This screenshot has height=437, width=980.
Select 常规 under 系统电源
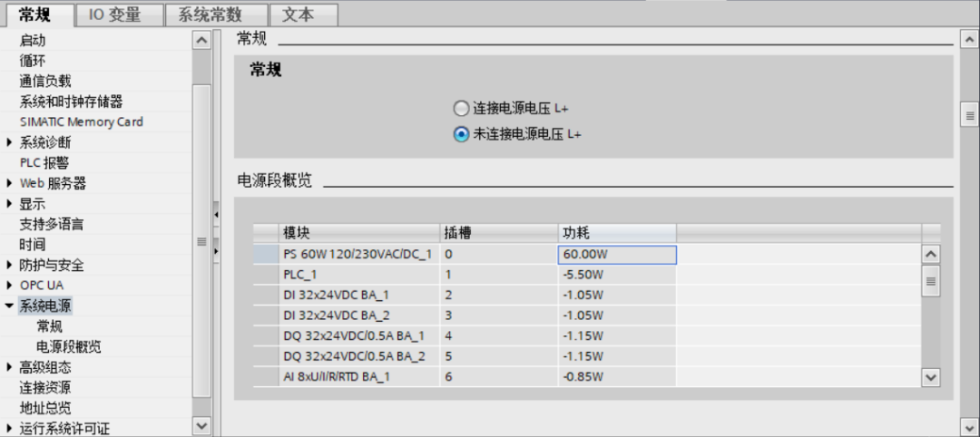(x=49, y=326)
